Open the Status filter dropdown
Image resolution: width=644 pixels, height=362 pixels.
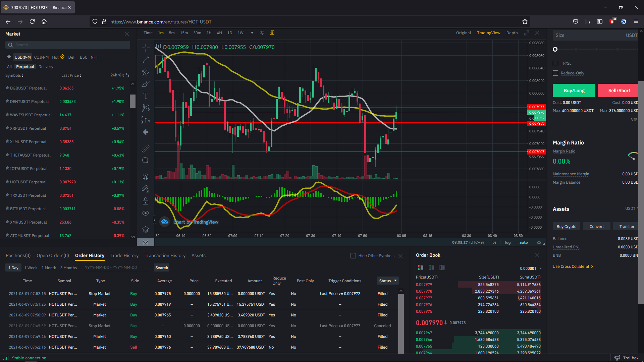388,281
